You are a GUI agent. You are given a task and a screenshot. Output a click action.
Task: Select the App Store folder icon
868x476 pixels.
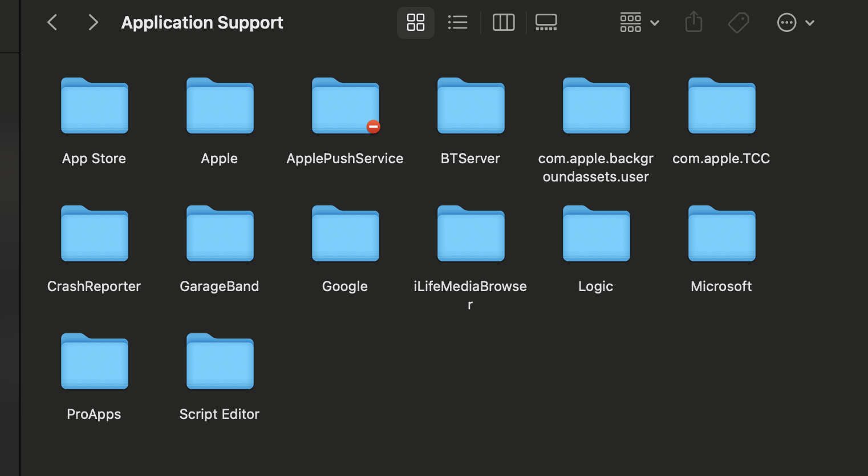[95, 106]
